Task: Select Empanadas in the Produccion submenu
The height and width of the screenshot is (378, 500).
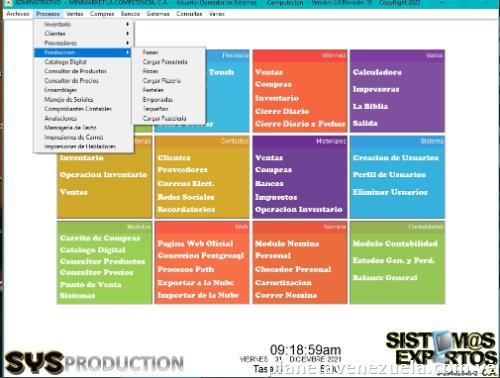Action: pos(169,100)
